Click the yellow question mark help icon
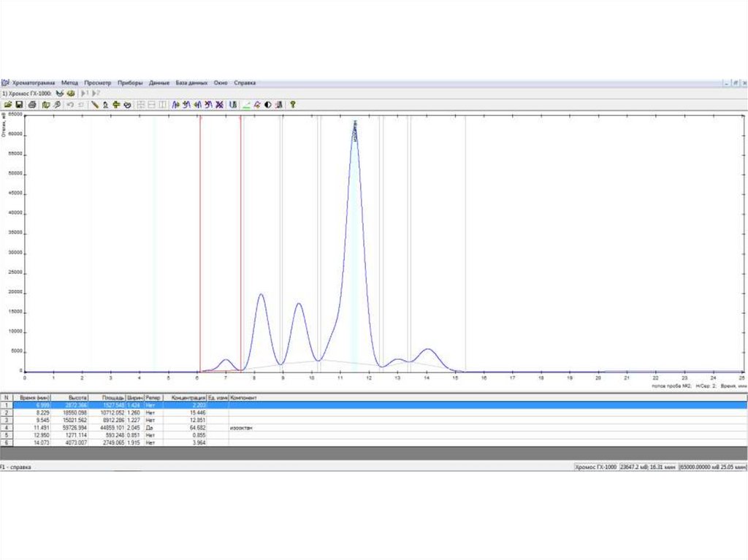The width and height of the screenshot is (748, 560). click(292, 104)
